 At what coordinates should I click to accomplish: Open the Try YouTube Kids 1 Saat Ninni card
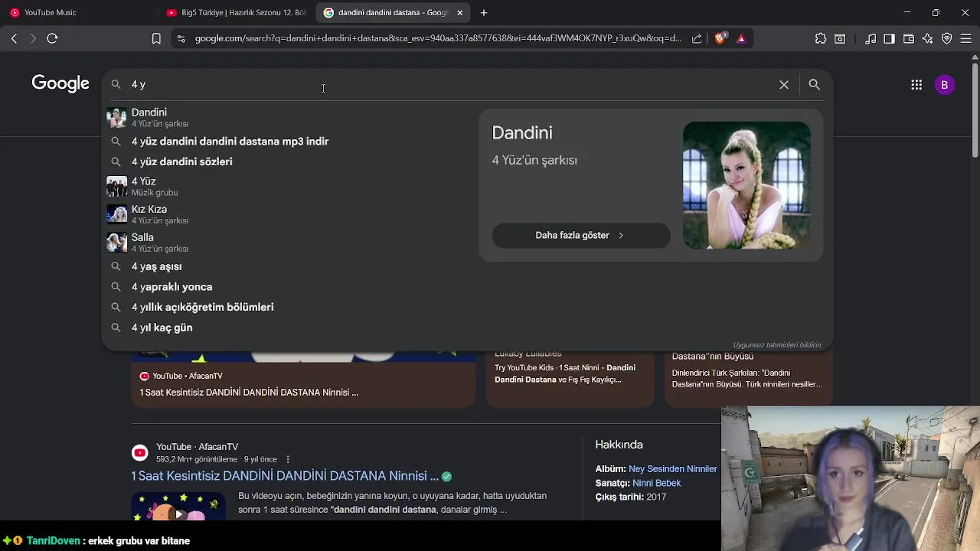570,378
